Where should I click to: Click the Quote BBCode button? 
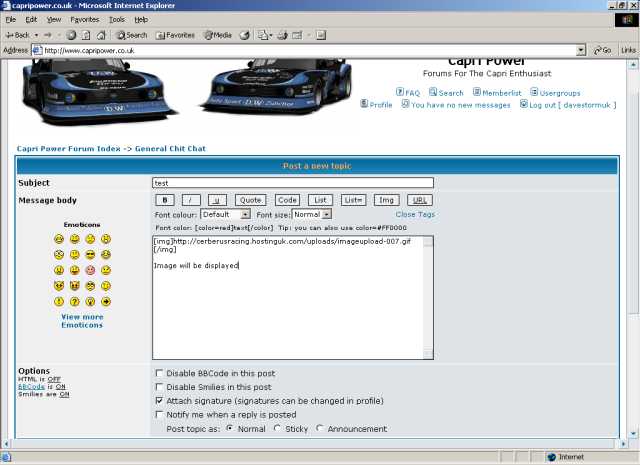coord(251,200)
